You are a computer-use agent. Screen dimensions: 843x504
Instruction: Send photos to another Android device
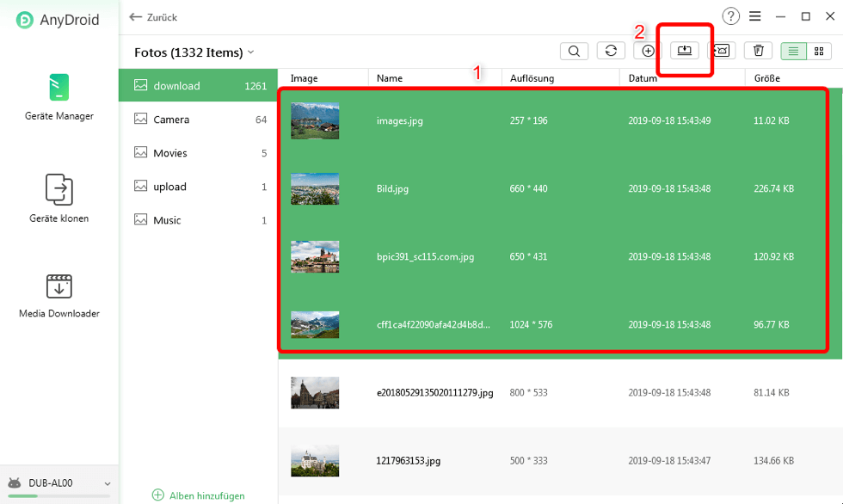tap(721, 51)
